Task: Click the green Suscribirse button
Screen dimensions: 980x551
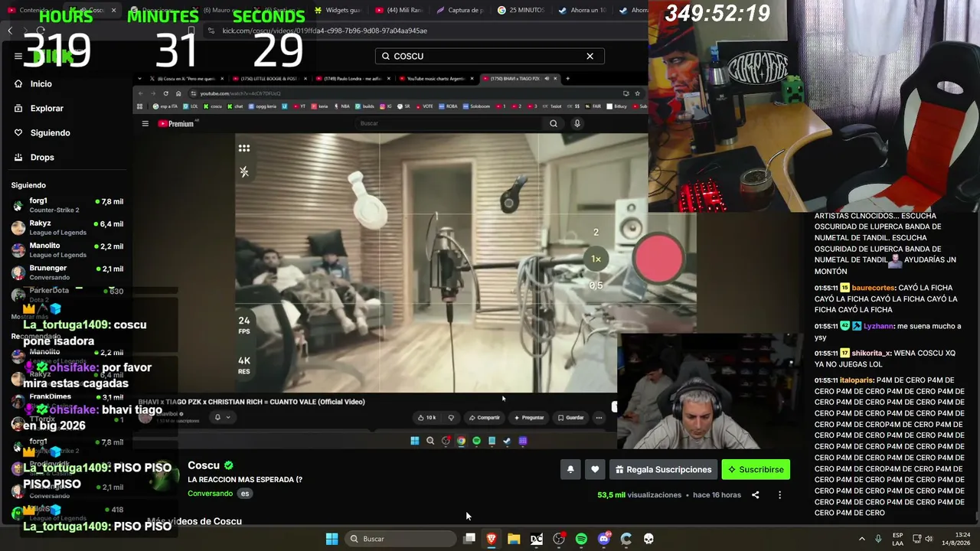Action: 756,469
